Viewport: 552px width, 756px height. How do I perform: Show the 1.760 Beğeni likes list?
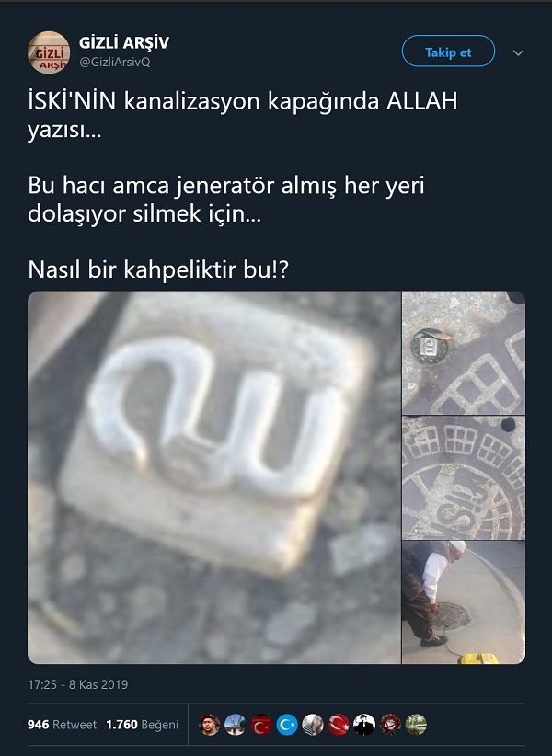click(142, 724)
